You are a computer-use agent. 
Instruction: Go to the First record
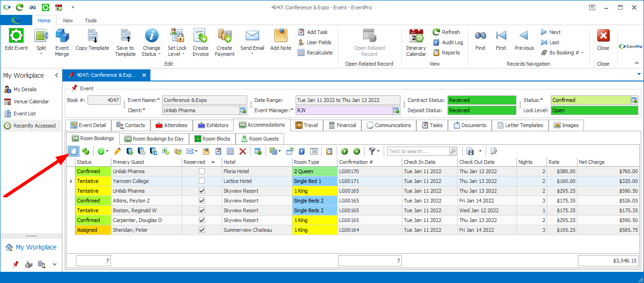501,40
